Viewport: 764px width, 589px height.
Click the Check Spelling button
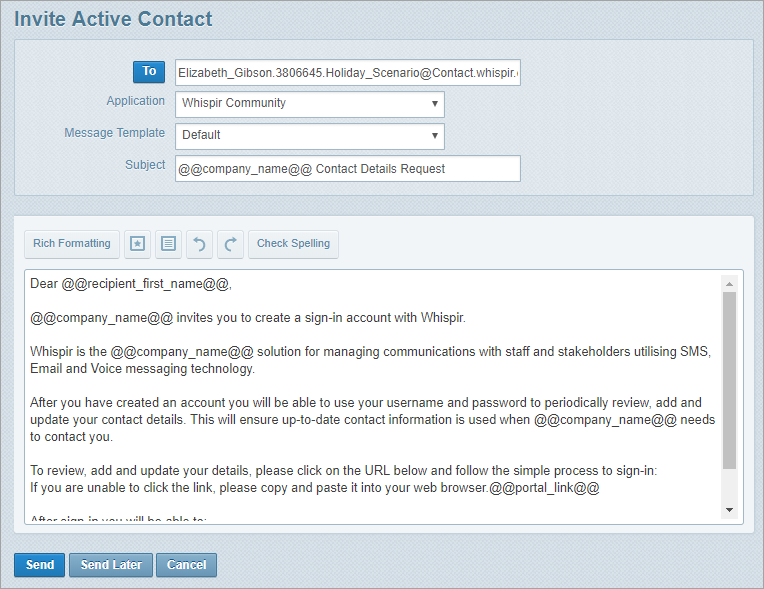tap(293, 244)
